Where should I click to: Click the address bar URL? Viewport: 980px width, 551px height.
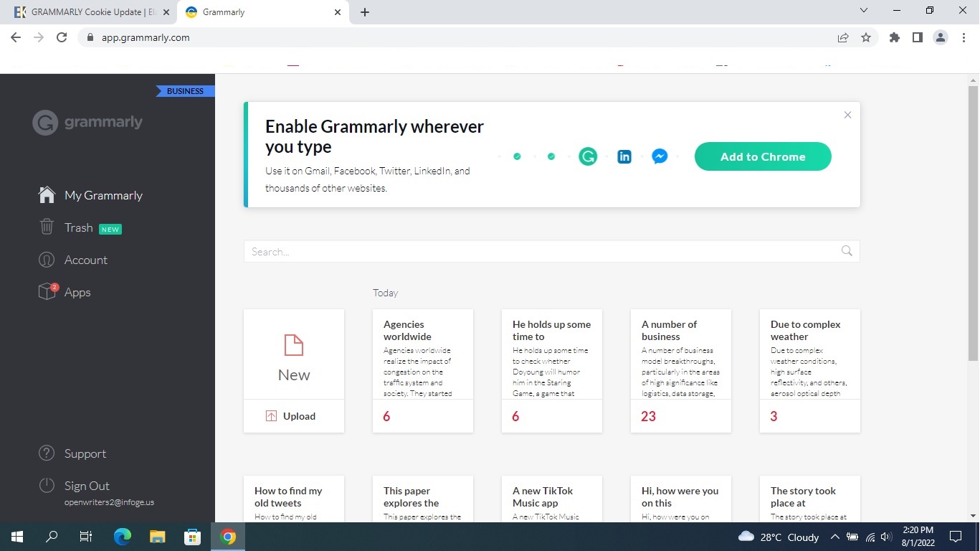tap(146, 37)
